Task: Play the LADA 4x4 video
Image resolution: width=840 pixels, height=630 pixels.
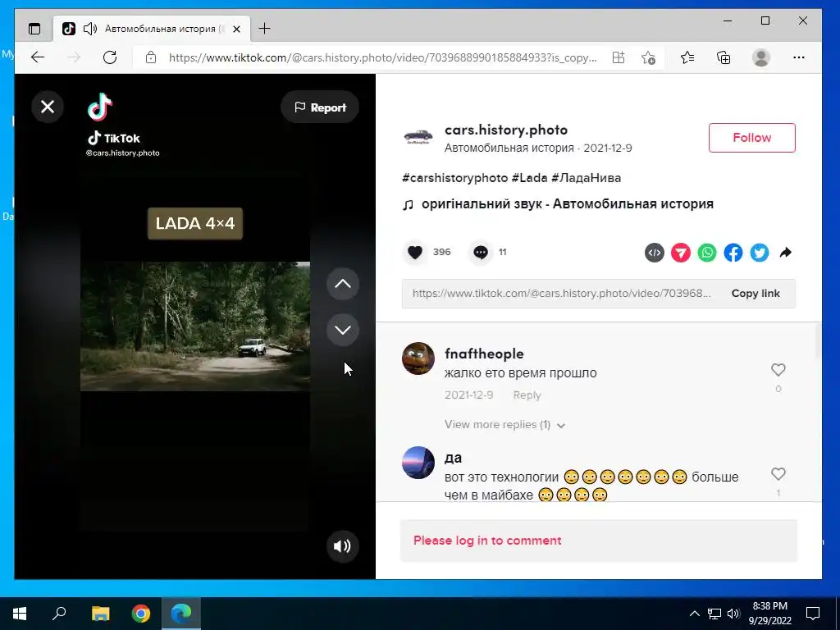Action: pyautogui.click(x=195, y=326)
